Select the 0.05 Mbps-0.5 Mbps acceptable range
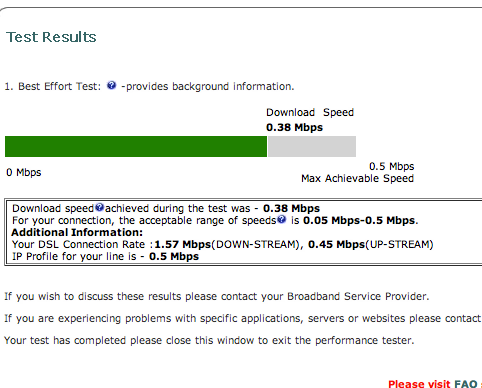Viewport: 482px width, 388px height. (x=359, y=220)
